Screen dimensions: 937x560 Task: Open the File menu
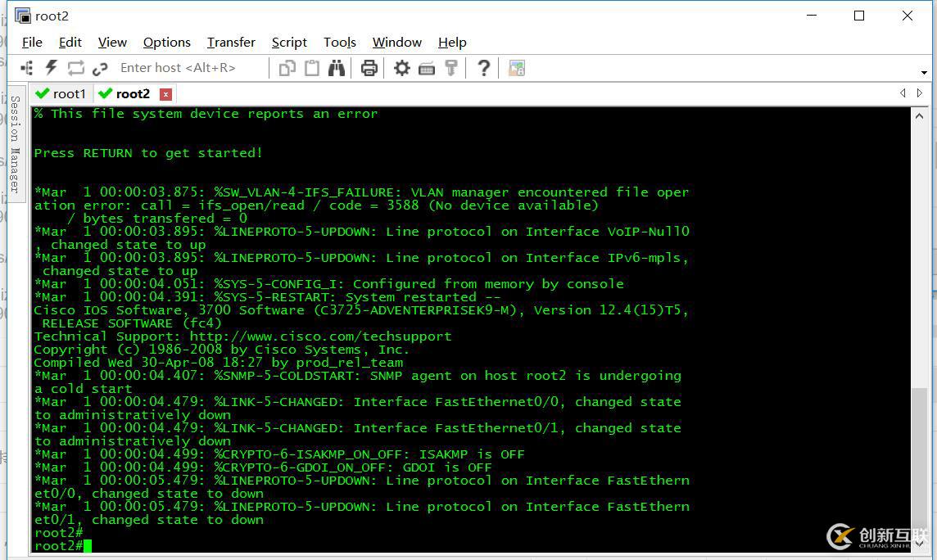tap(32, 43)
